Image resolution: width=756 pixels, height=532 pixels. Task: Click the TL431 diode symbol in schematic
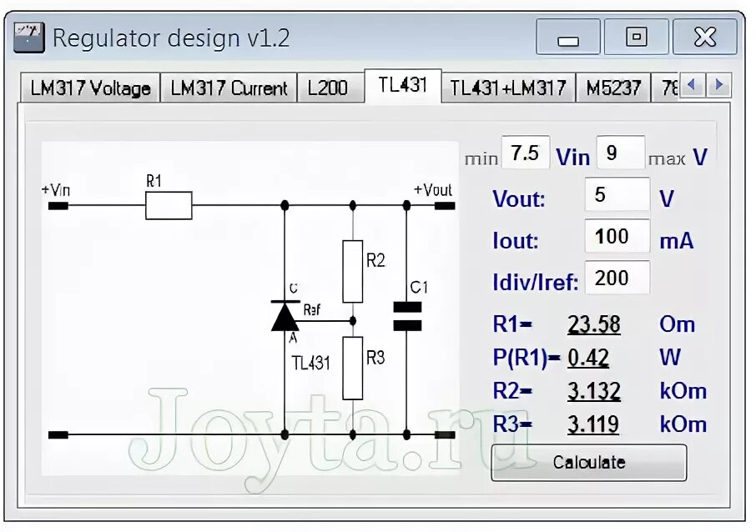[x=285, y=316]
